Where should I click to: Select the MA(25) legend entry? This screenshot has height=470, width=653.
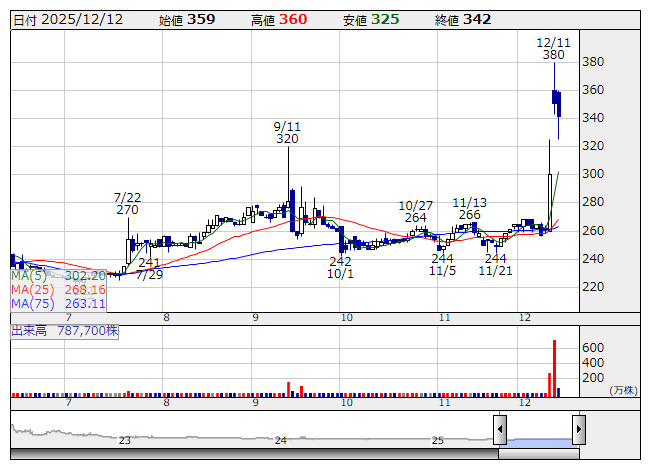(x=58, y=289)
